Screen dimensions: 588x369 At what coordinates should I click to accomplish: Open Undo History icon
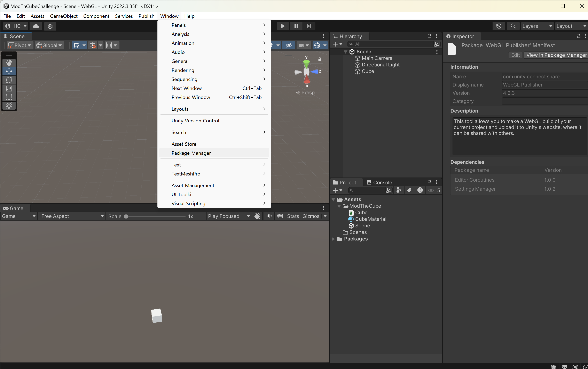[x=499, y=26]
